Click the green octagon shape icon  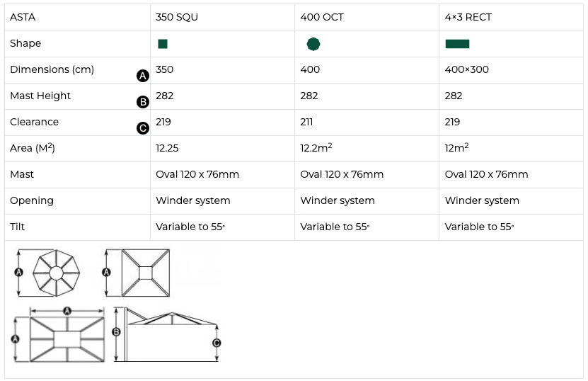click(313, 44)
